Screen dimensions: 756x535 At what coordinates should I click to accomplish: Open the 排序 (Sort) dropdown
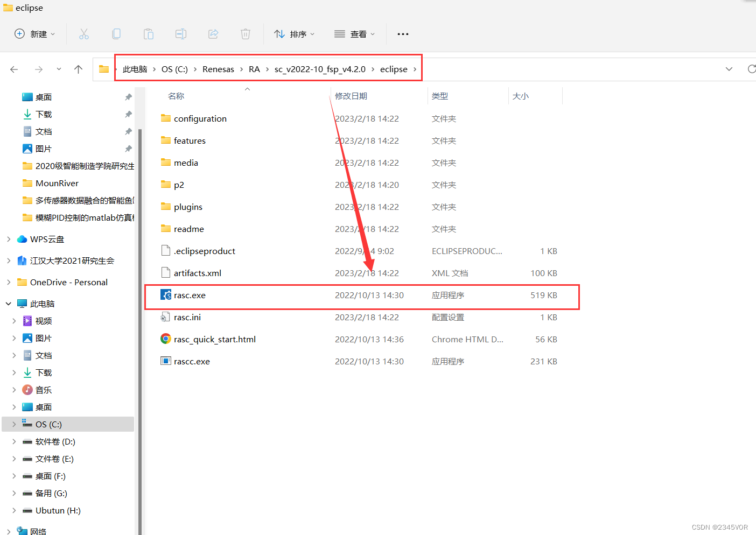click(294, 34)
